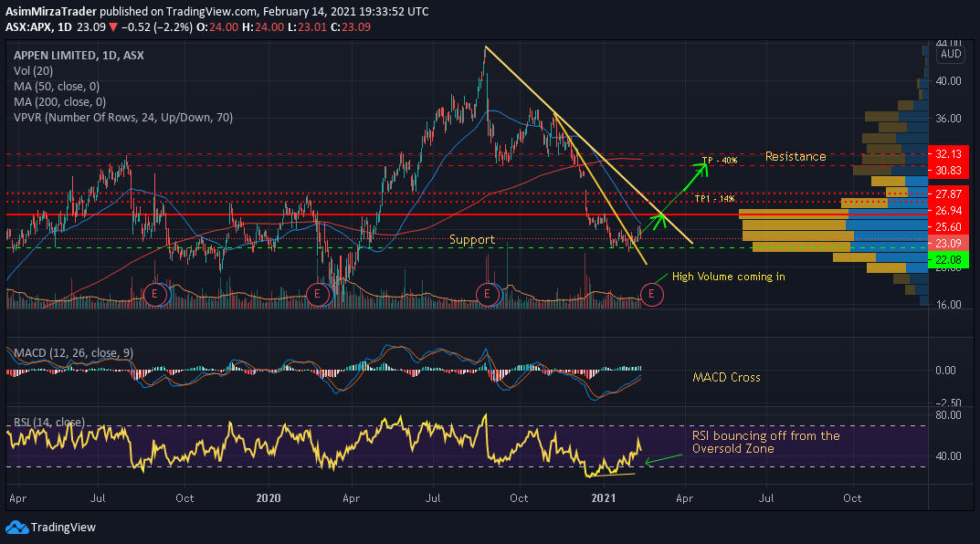Click the 30.83 red price label
This screenshot has width=980, height=544.
click(x=948, y=171)
